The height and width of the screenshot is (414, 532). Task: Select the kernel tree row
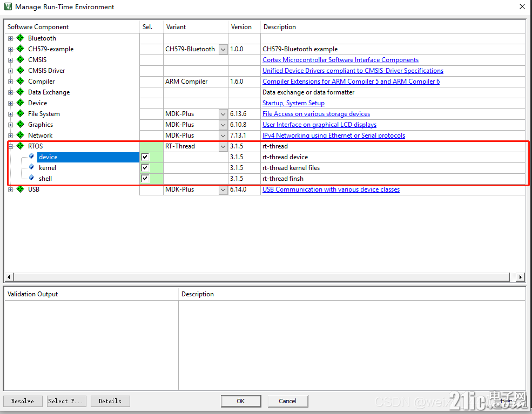(x=48, y=168)
